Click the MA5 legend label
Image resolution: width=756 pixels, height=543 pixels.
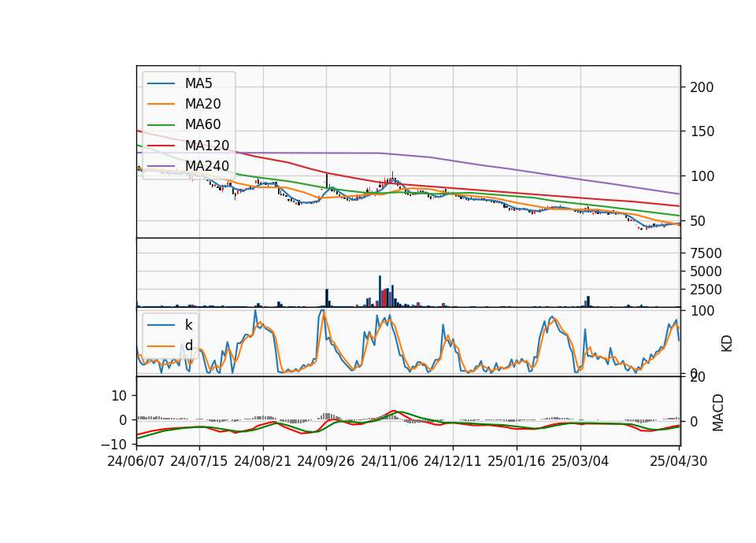coord(198,83)
